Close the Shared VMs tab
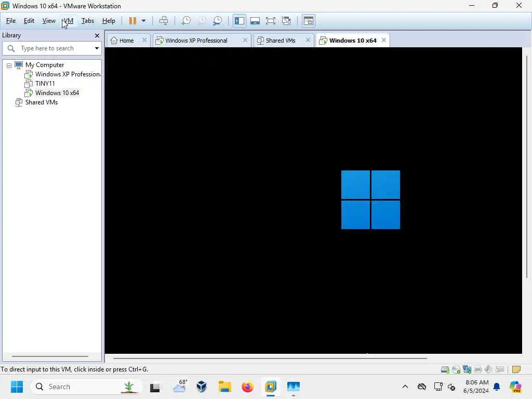 click(x=308, y=40)
